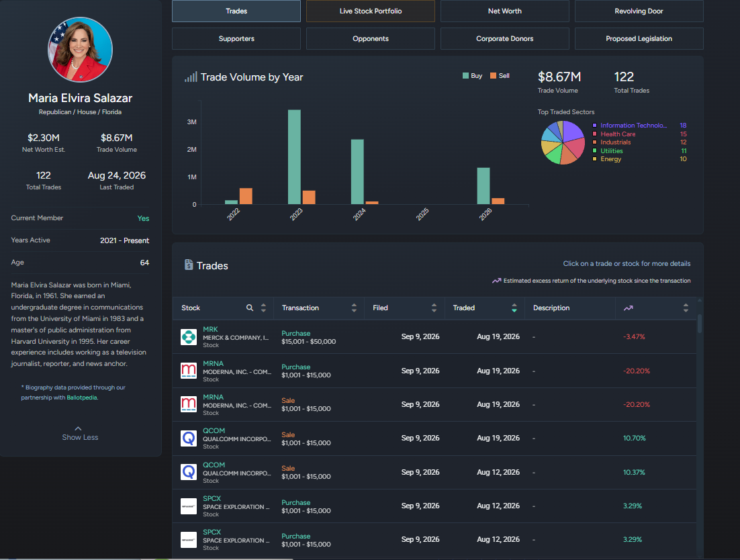Toggle the Buy series in chart legend
740x560 pixels.
pos(473,75)
